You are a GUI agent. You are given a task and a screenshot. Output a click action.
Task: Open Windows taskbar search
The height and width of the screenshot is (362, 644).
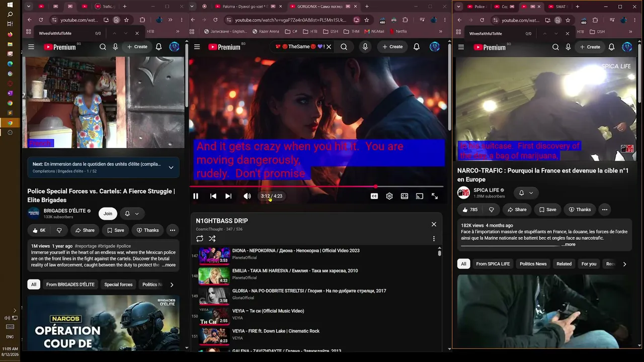click(10, 14)
